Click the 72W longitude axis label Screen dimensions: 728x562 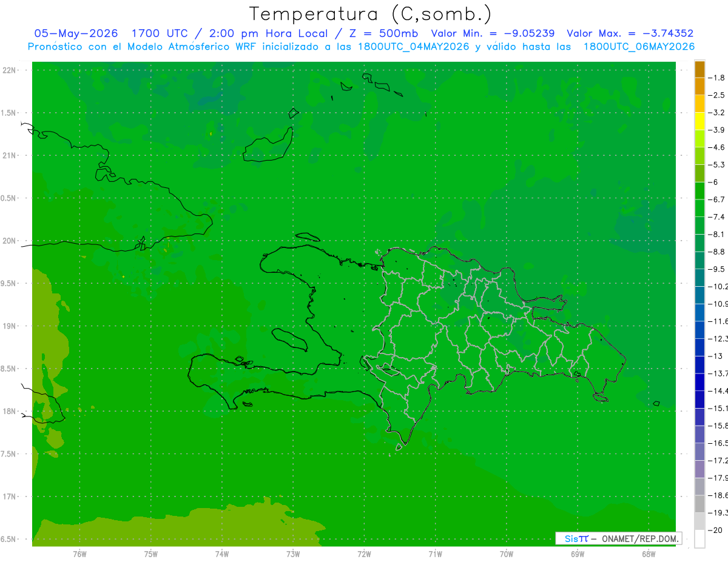tap(364, 554)
